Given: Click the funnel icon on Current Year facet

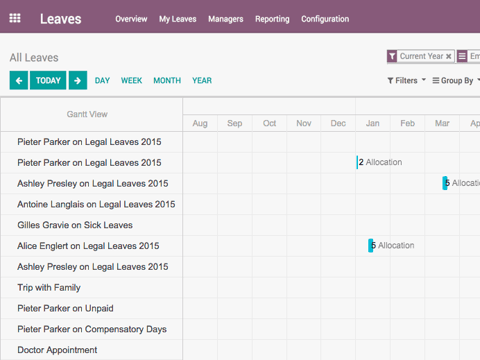Looking at the screenshot, I should 392,56.
